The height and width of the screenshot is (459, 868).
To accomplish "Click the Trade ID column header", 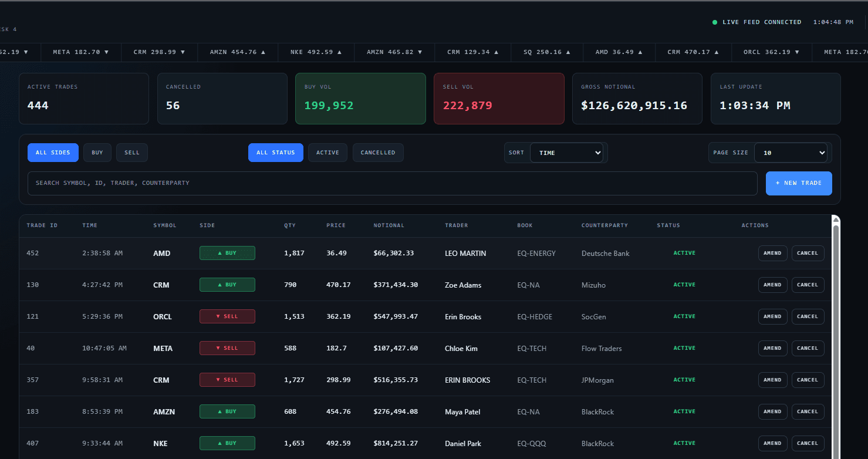I will coord(42,225).
